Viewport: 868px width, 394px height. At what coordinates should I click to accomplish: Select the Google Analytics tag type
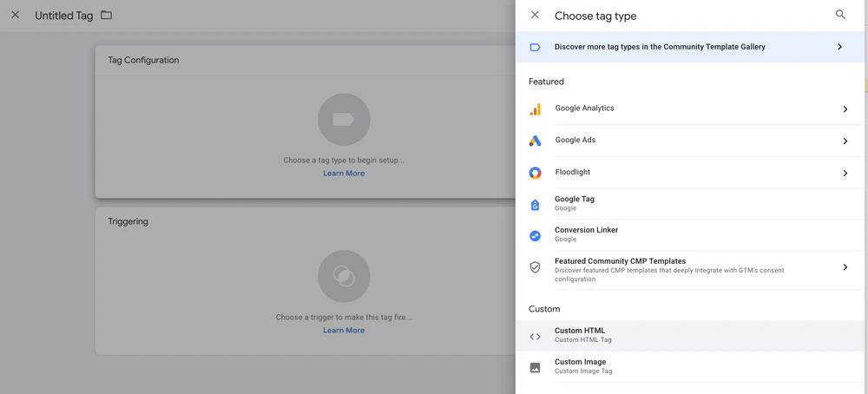[x=689, y=109]
